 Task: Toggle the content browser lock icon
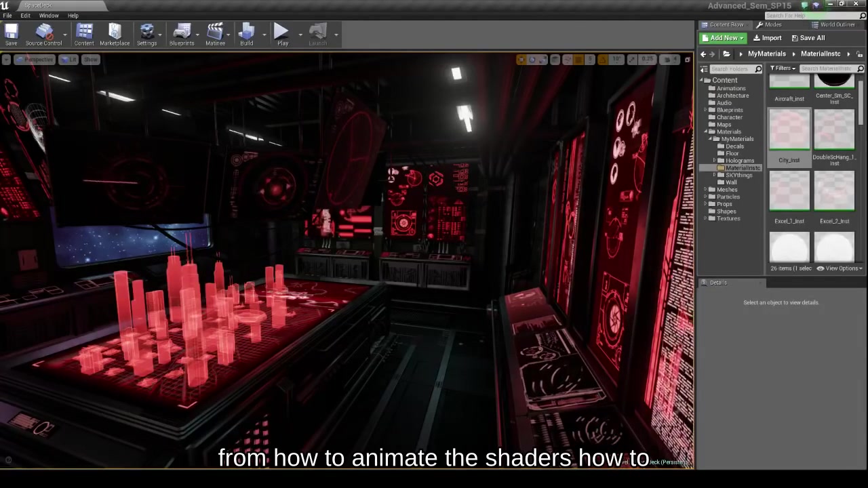pyautogui.click(x=860, y=54)
